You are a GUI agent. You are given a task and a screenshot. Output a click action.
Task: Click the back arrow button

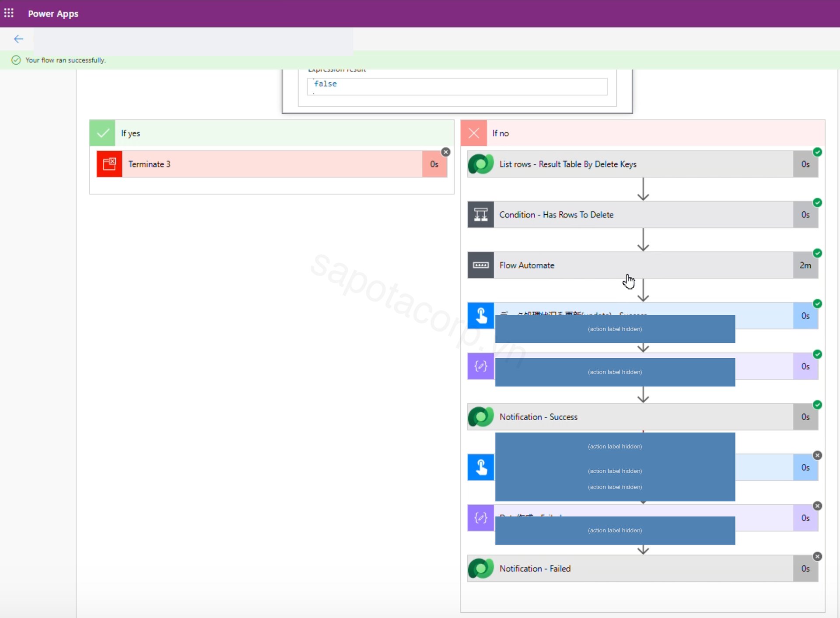pos(18,39)
